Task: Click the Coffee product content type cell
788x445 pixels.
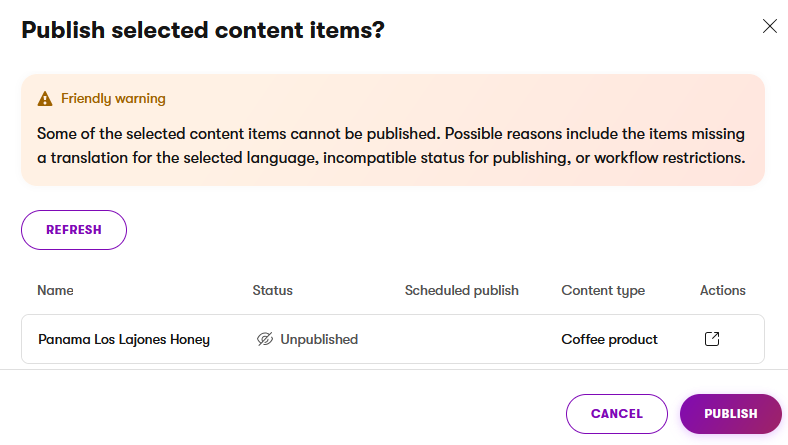Action: [609, 339]
